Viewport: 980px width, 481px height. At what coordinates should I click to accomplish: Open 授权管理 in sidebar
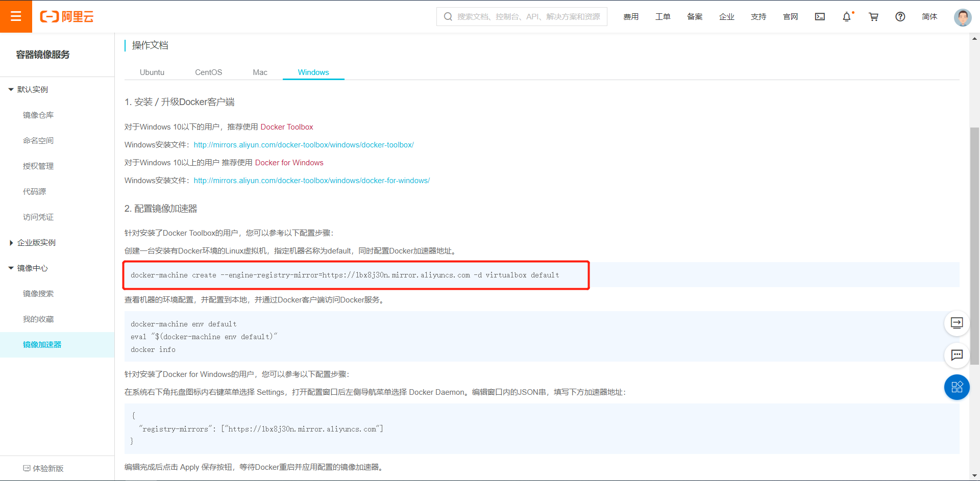click(x=38, y=166)
